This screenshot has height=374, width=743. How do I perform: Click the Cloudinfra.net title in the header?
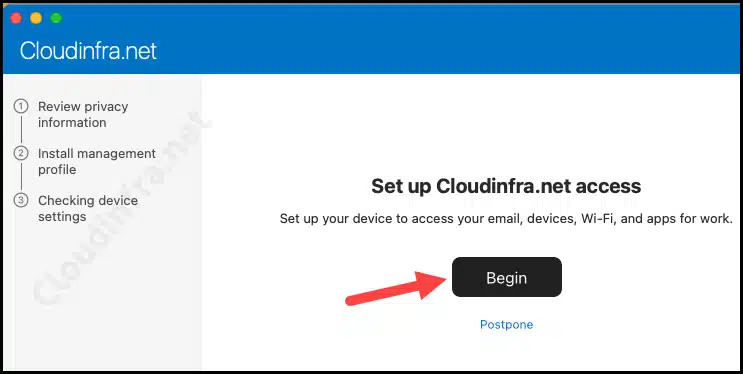[88, 51]
